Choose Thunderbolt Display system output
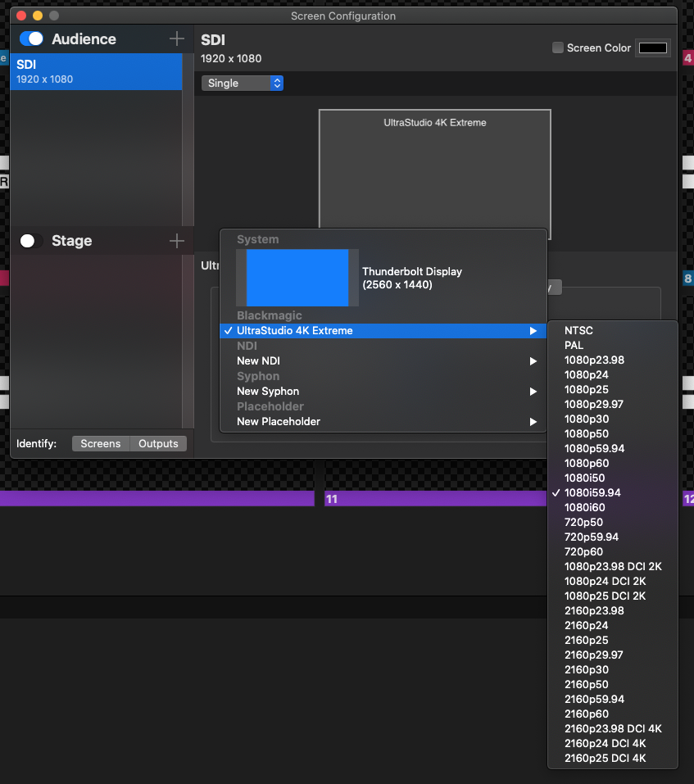Screen dimensions: 694x784 point(383,278)
